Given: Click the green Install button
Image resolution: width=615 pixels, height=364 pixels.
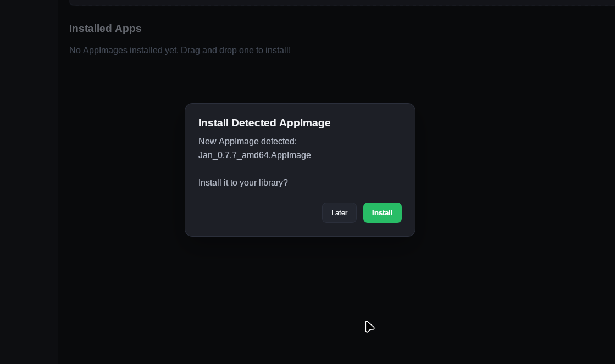Looking at the screenshot, I should pos(382,213).
